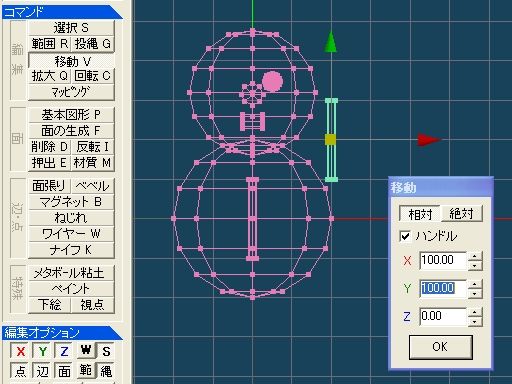Screen dimensions: 512x384
Task: Click the 編集オプション panel header
Action: click(x=62, y=333)
